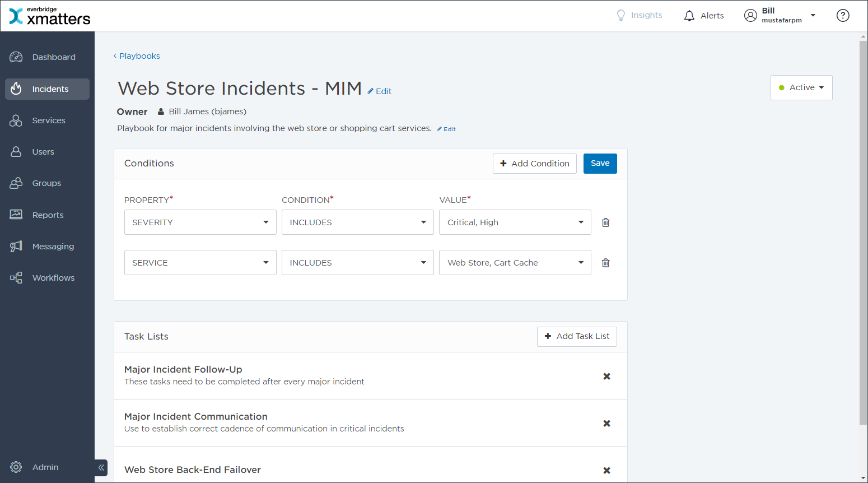Remove Web Store Back-End Failover task list
868x483 pixels.
(606, 471)
